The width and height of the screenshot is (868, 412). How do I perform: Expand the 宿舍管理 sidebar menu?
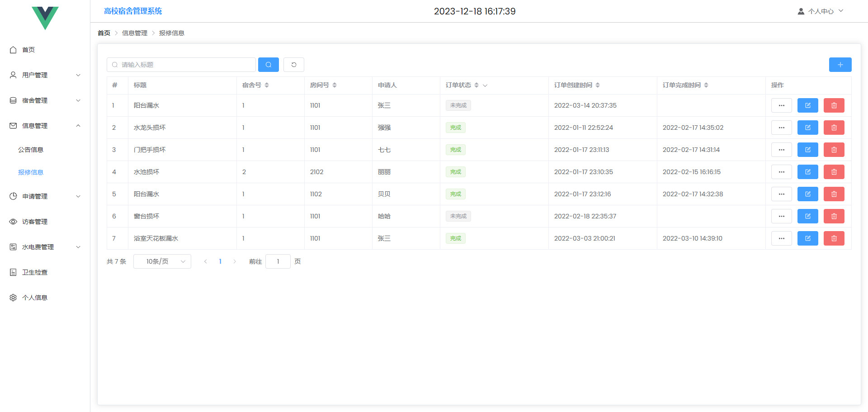(x=45, y=100)
